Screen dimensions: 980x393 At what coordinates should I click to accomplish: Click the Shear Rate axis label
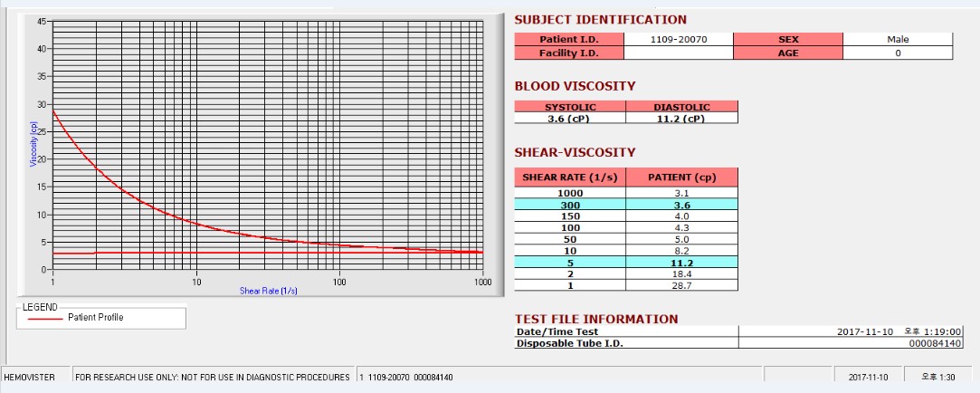tap(268, 291)
